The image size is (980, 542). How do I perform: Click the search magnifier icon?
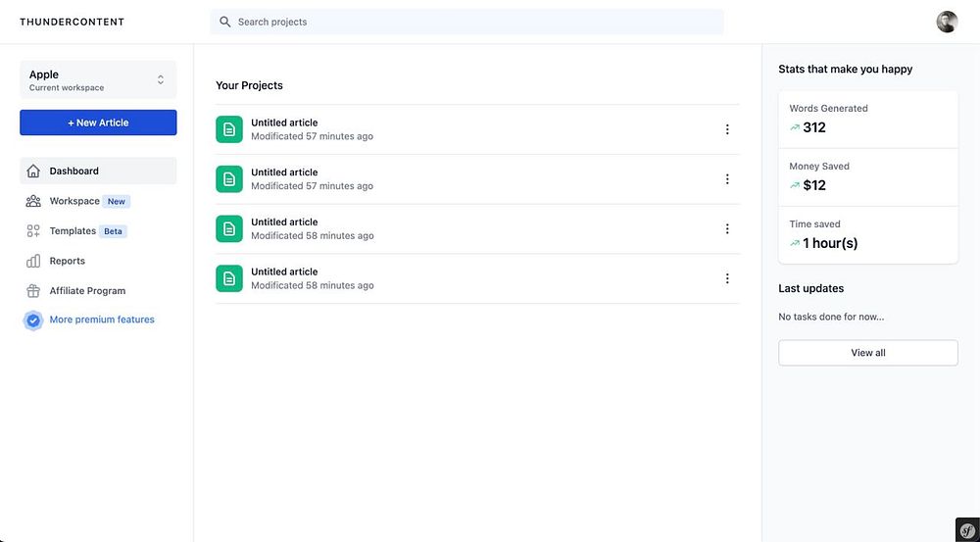[x=225, y=22]
